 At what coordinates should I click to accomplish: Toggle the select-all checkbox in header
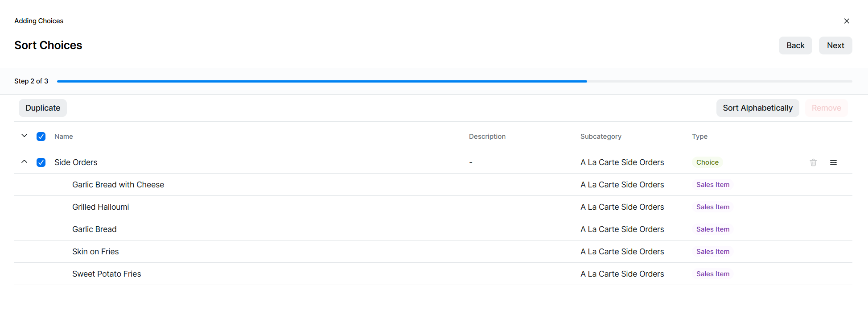(x=41, y=137)
